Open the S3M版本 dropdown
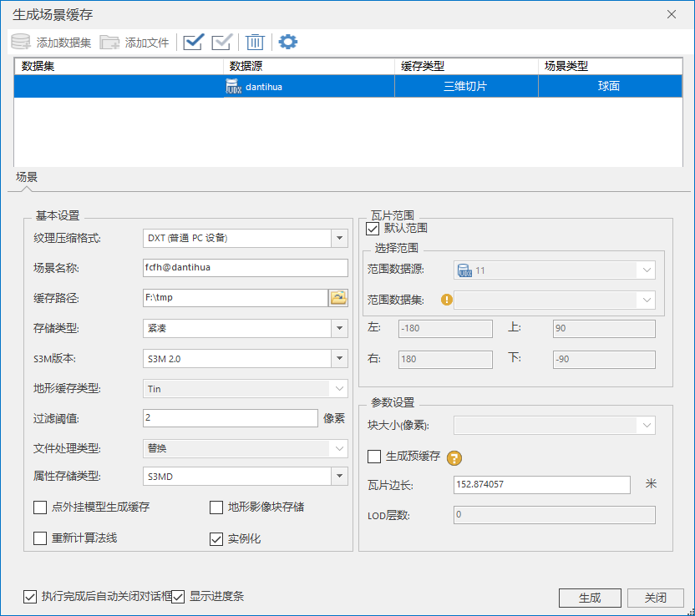 (339, 358)
